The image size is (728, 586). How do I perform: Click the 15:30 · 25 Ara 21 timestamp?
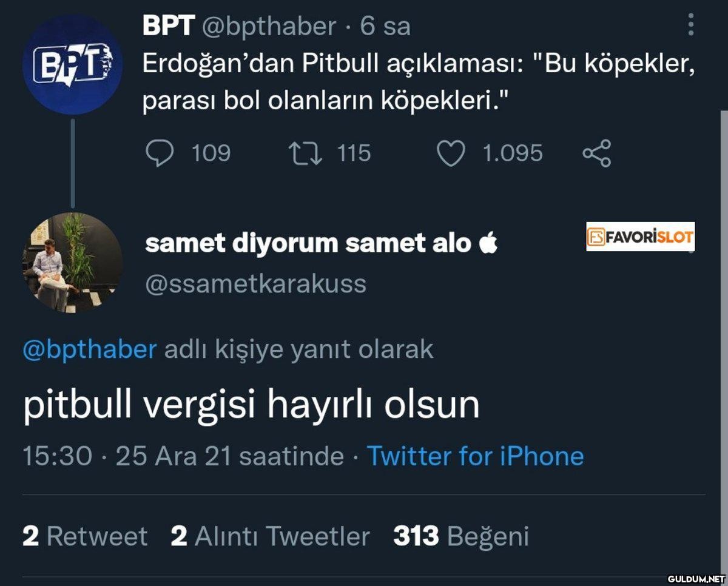182,456
